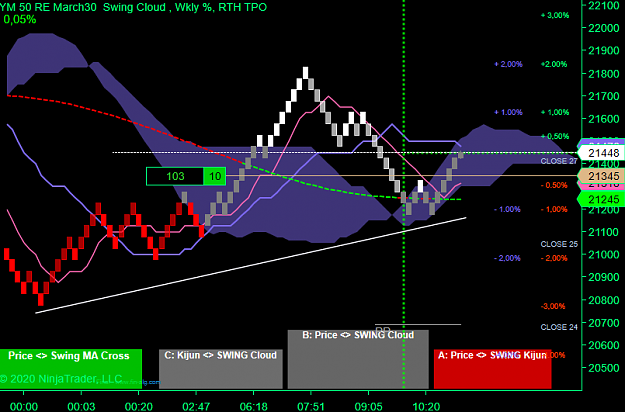625x412 pixels.
Task: Click the white ascending trendline
Action: 250,265
